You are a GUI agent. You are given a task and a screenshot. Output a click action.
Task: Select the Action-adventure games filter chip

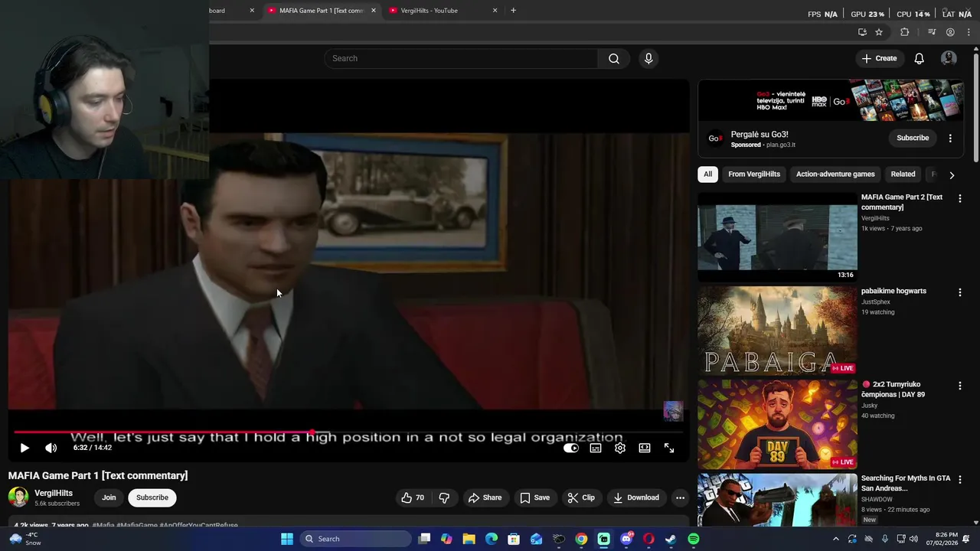835,174
